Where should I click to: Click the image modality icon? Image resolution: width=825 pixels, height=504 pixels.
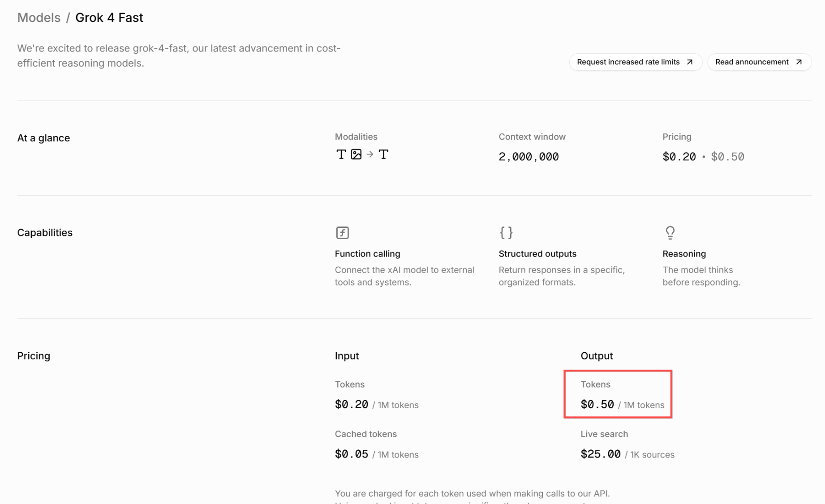[x=356, y=154]
